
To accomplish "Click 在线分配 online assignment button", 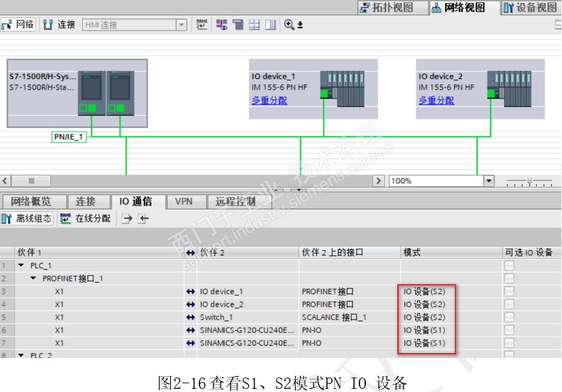I will coord(85,218).
